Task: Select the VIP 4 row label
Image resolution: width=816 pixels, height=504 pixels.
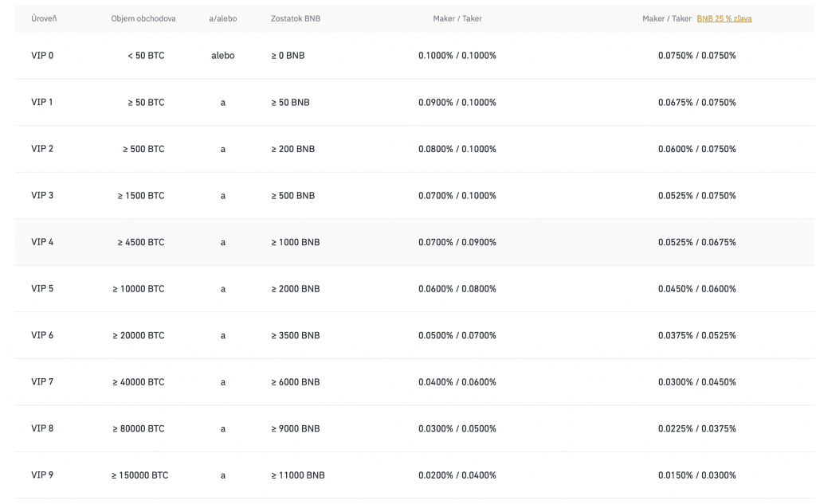Action: [x=42, y=242]
